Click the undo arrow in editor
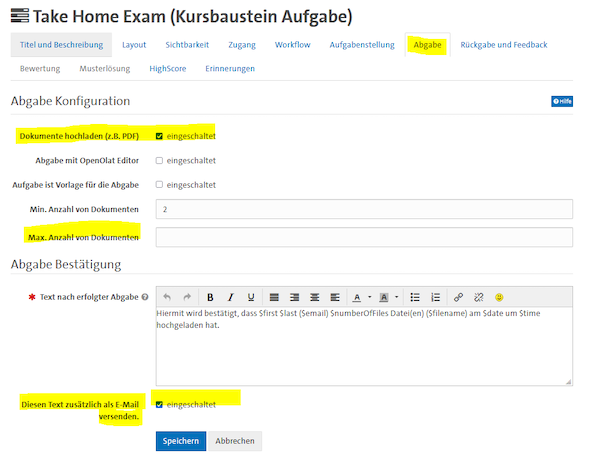 click(x=167, y=297)
